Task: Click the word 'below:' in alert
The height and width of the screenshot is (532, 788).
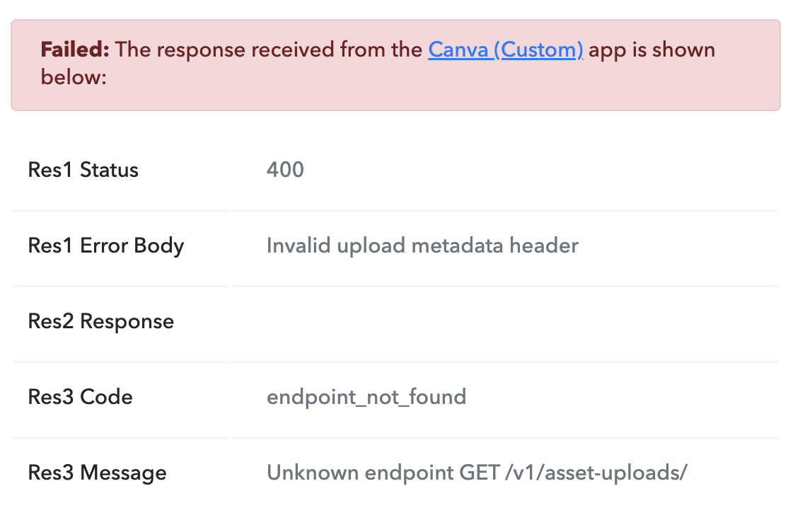Action: click(74, 76)
